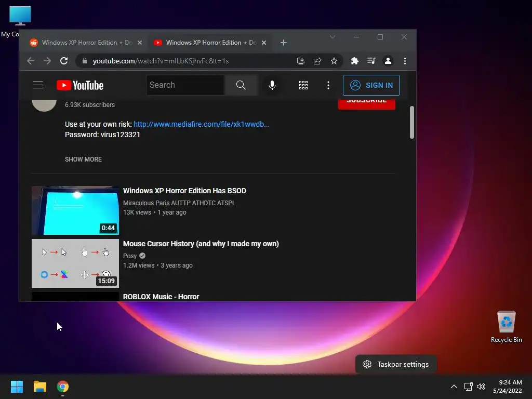Open 'Mouse Cursor History' video title
The height and width of the screenshot is (399, 532).
pyautogui.click(x=201, y=244)
